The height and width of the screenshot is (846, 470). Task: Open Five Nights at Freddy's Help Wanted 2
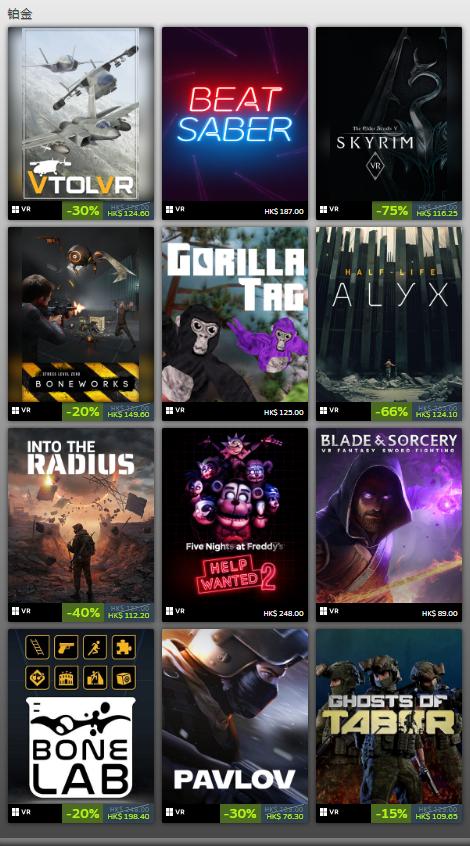(x=235, y=516)
